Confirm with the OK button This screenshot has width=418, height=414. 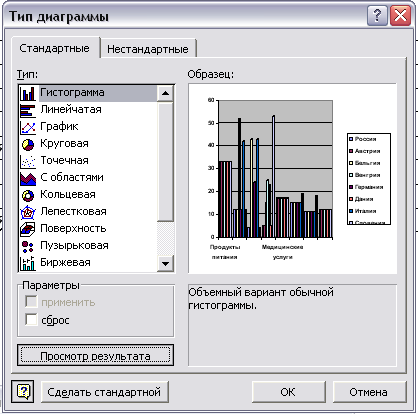288,392
